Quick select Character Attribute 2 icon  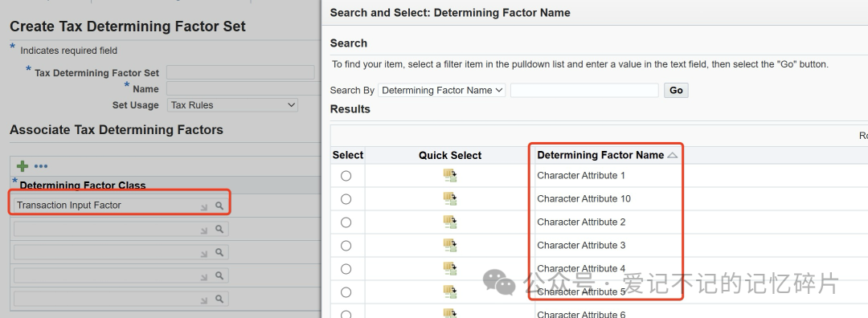click(x=450, y=222)
